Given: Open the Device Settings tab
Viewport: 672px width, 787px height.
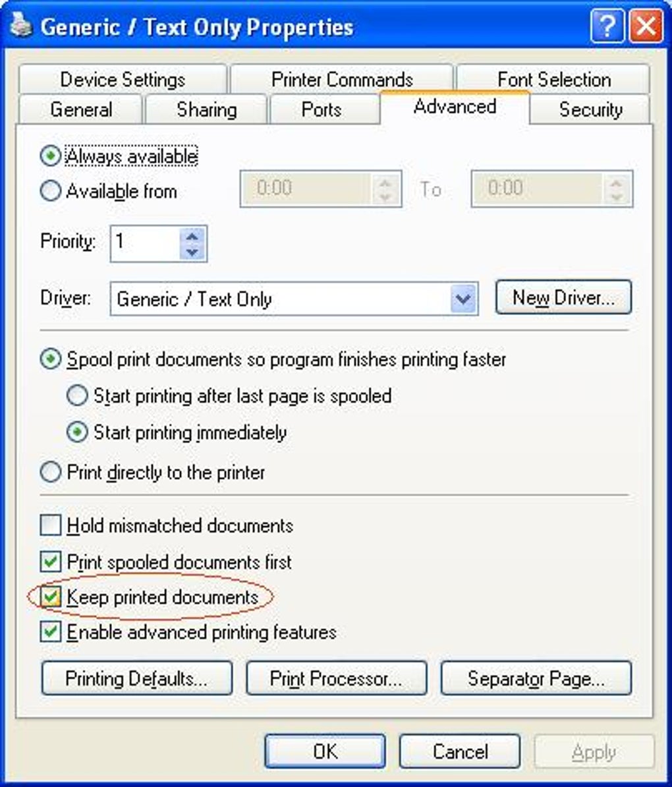Looking at the screenshot, I should coord(123,79).
